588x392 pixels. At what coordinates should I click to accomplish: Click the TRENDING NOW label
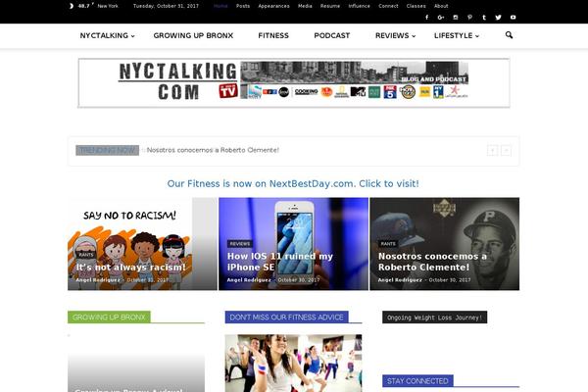click(x=107, y=150)
